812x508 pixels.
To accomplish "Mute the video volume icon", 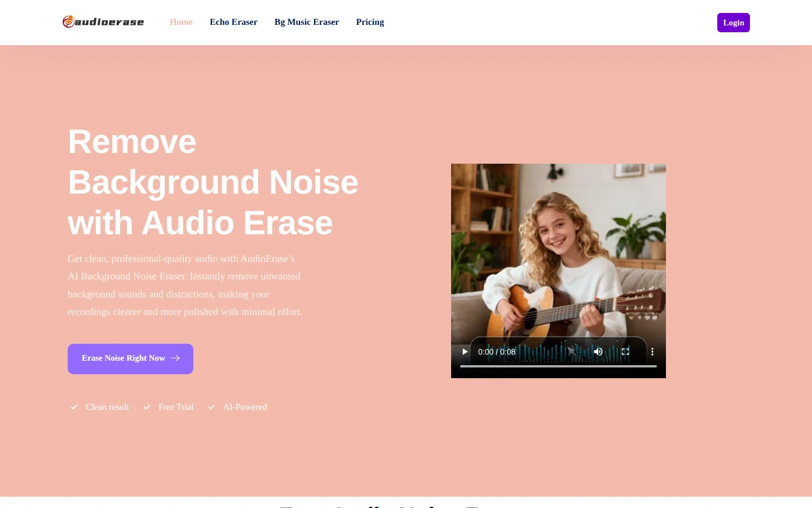I will click(598, 352).
